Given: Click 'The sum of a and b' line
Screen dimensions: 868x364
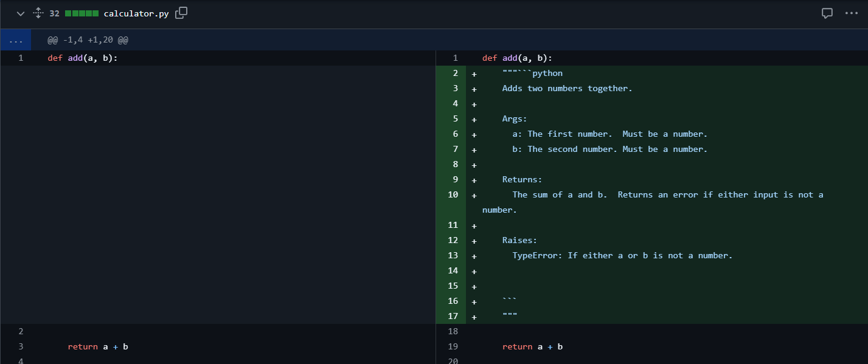Looking at the screenshot, I should [653, 202].
